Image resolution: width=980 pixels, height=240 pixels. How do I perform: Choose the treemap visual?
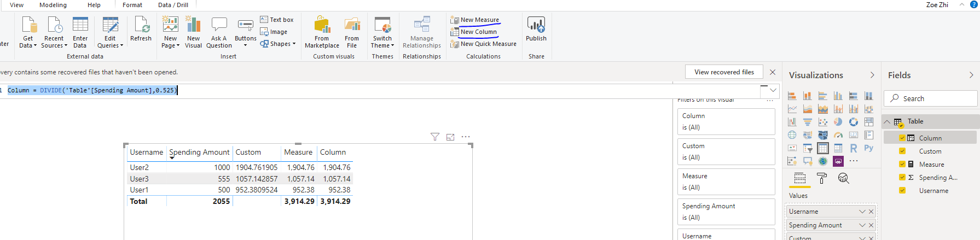[868, 122]
